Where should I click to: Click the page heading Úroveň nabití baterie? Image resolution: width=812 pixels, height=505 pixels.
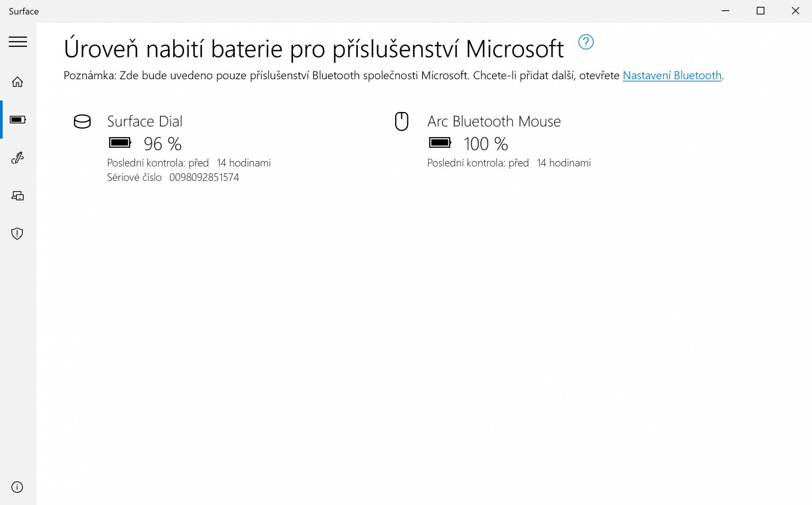pos(314,48)
